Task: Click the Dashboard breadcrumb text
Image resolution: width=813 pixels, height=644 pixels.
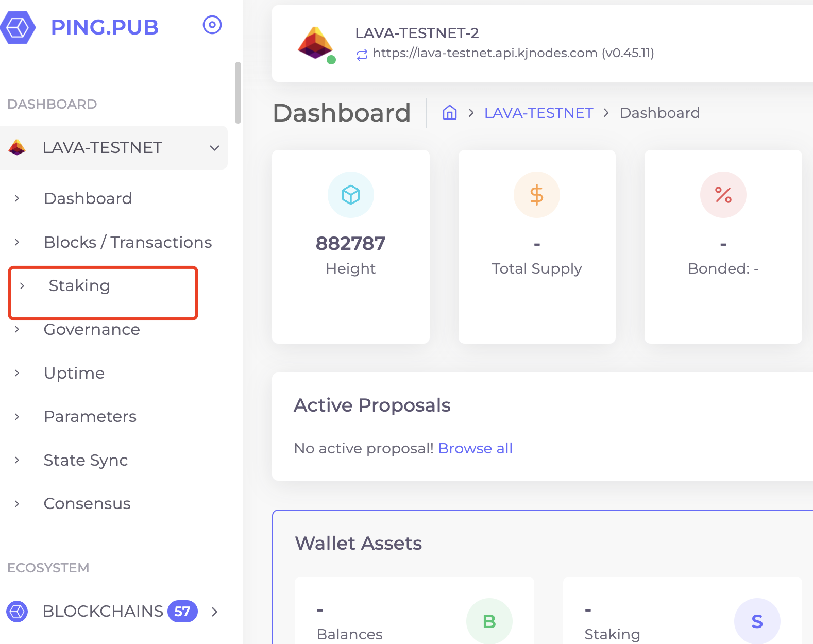Action: click(x=659, y=113)
